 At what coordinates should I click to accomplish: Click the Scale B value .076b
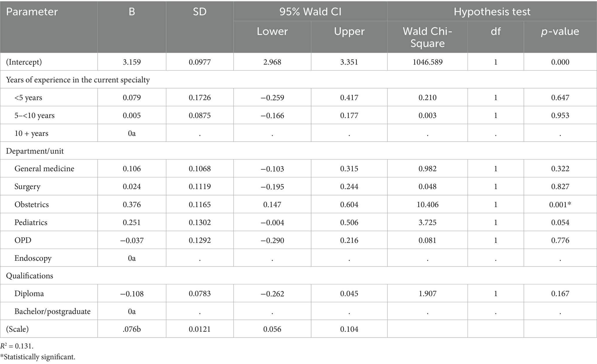(x=132, y=329)
